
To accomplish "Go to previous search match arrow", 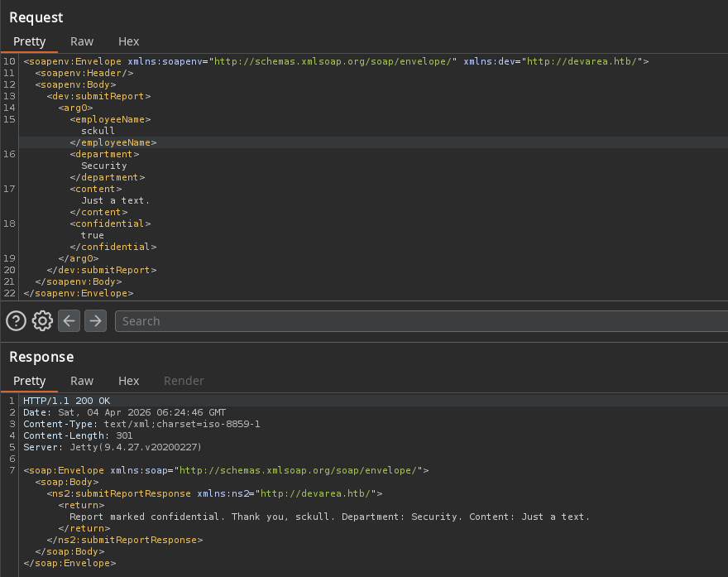I will click(x=69, y=321).
